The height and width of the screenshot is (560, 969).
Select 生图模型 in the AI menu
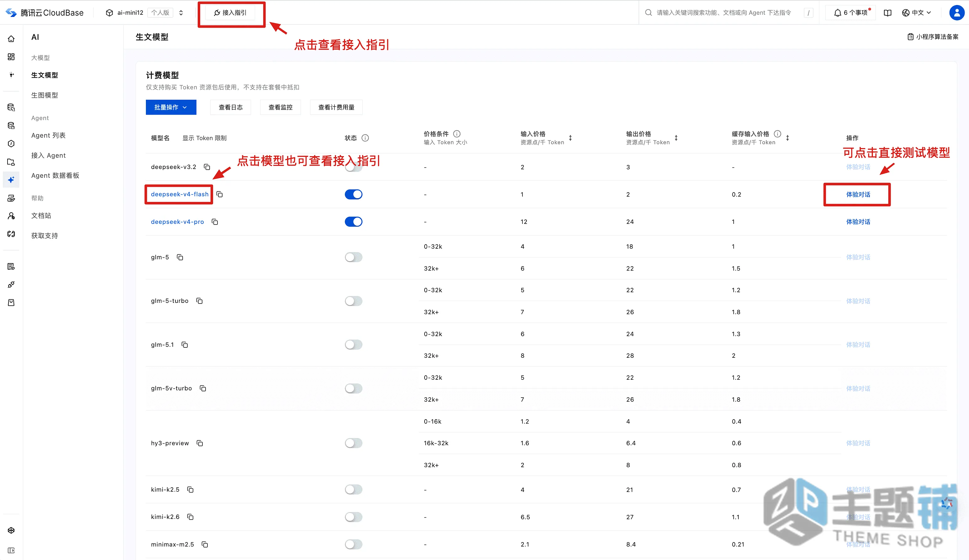coord(45,95)
